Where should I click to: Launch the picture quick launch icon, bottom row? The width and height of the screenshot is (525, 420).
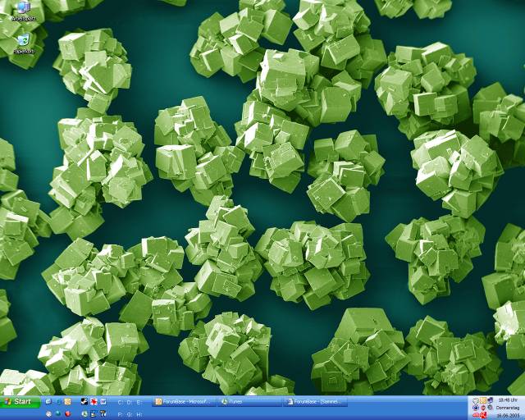(94, 414)
